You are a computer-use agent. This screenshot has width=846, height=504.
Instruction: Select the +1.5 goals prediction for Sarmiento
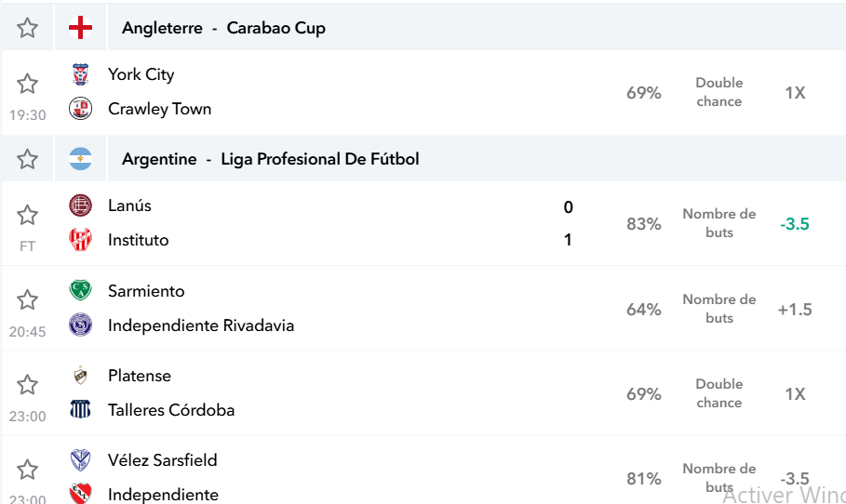tap(795, 310)
